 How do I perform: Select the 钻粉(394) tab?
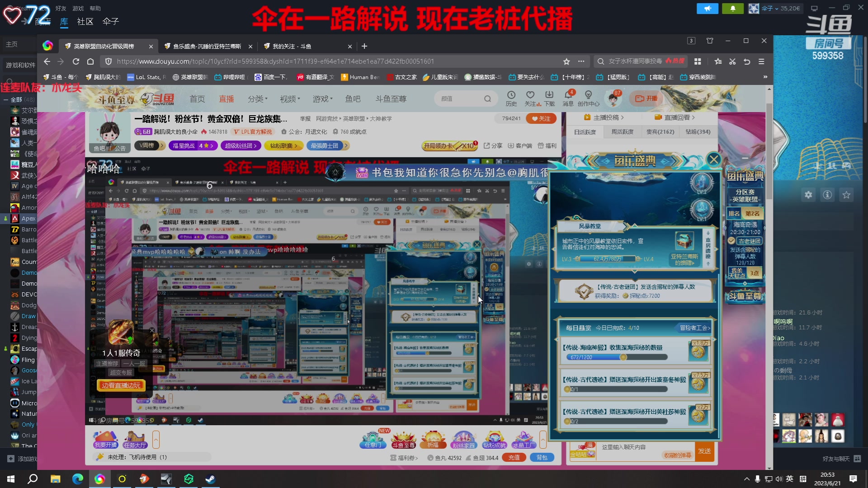698,132
